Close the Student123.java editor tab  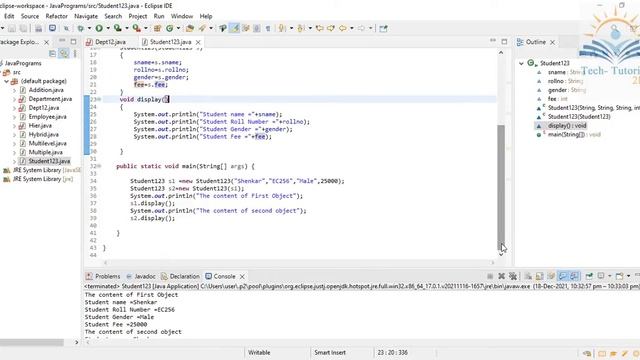pyautogui.click(x=198, y=42)
